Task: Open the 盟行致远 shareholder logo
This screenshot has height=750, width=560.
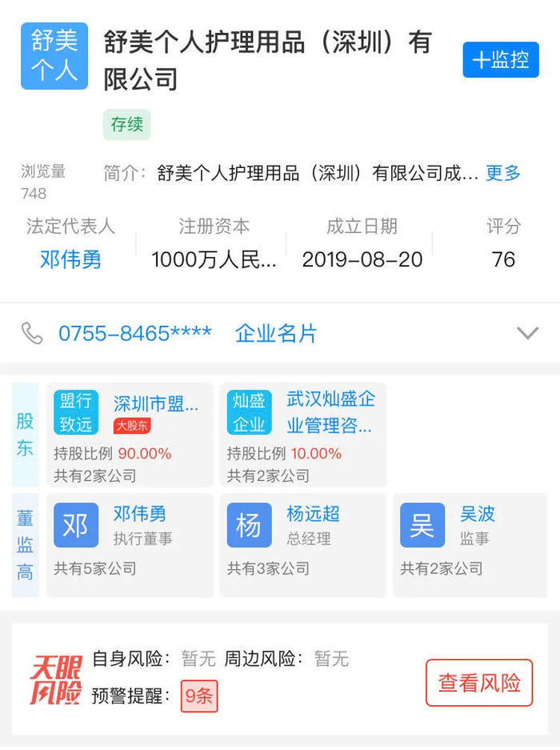Action: coord(76,412)
